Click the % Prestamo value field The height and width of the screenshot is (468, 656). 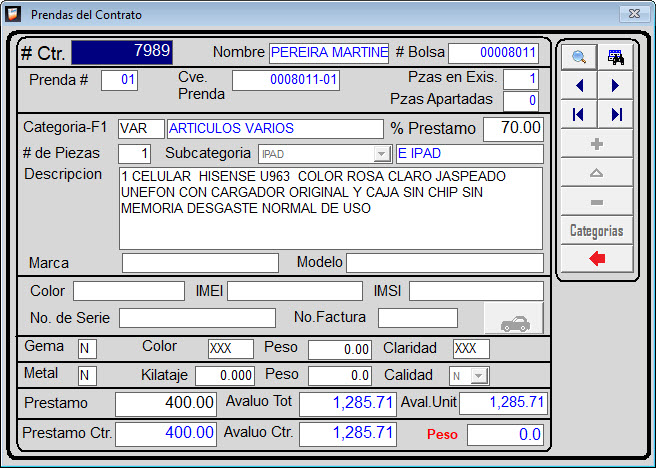click(x=513, y=128)
